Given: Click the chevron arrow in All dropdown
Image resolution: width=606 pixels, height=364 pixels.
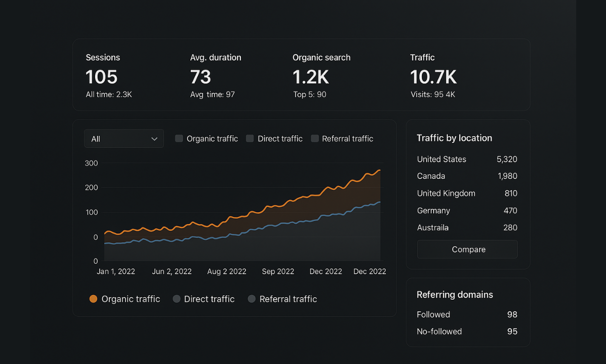Looking at the screenshot, I should click(x=154, y=139).
